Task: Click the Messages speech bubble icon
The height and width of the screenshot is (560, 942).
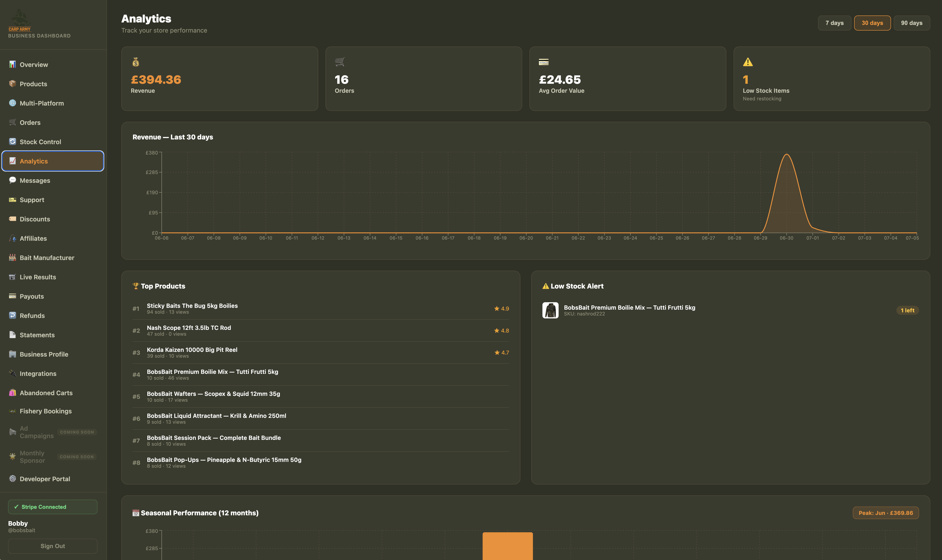Action: (12, 180)
